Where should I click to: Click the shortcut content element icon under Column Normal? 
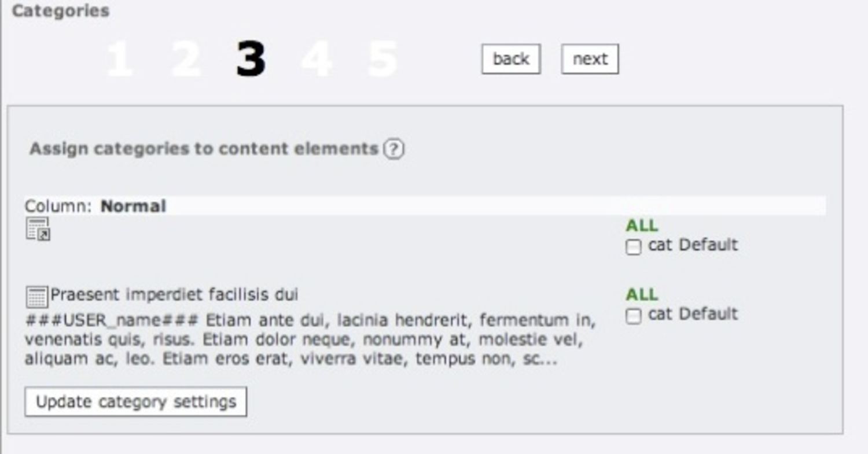[38, 229]
